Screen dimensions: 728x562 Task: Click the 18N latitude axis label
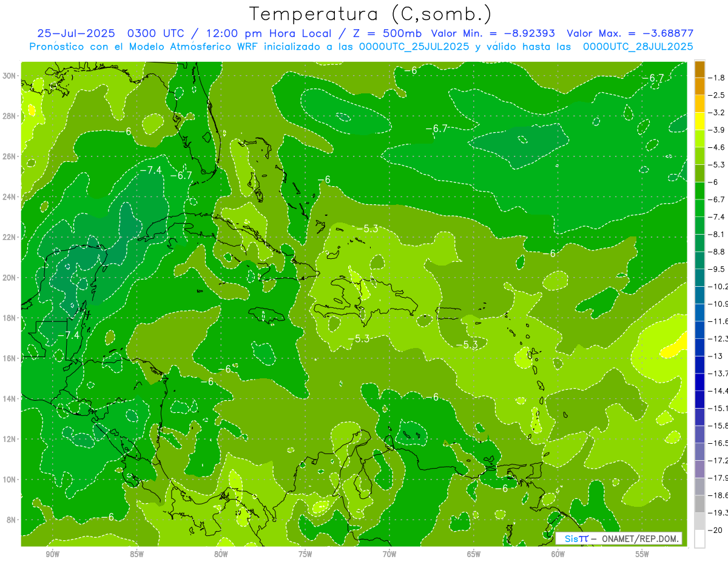[x=10, y=318]
